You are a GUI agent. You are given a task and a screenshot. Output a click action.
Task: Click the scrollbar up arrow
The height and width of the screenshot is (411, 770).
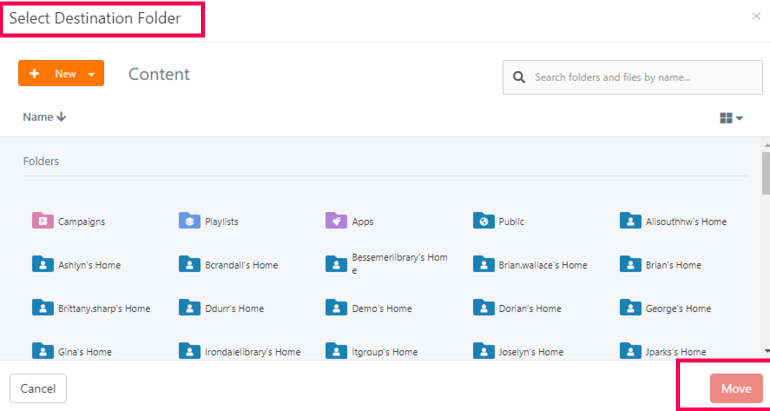tap(767, 145)
